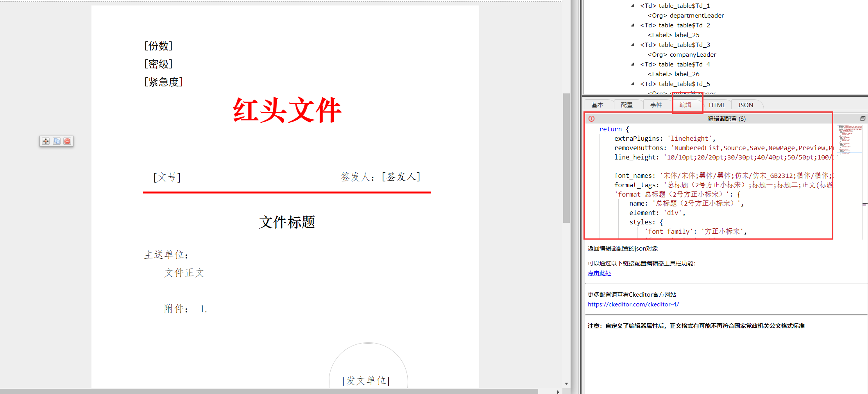Open the ckeditor.com/ckeditor-4 link
868x394 pixels.
pyautogui.click(x=633, y=304)
